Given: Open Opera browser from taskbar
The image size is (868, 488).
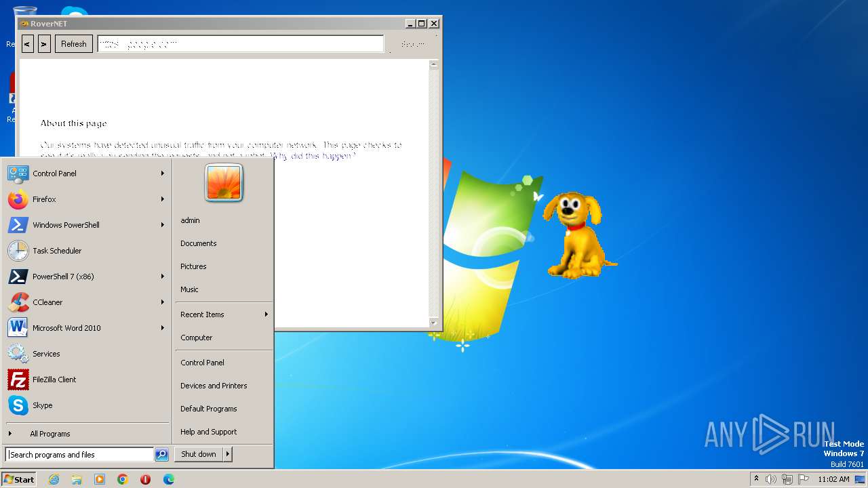Looking at the screenshot, I should tap(146, 479).
